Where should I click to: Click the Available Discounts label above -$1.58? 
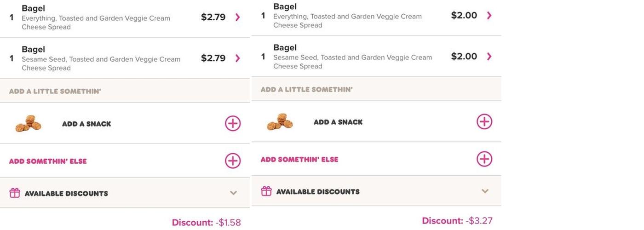pyautogui.click(x=66, y=194)
